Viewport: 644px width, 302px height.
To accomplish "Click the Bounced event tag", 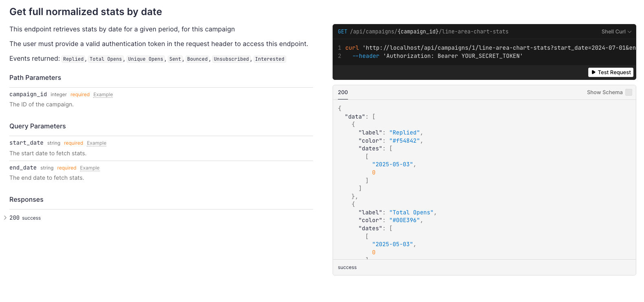I will tap(197, 59).
